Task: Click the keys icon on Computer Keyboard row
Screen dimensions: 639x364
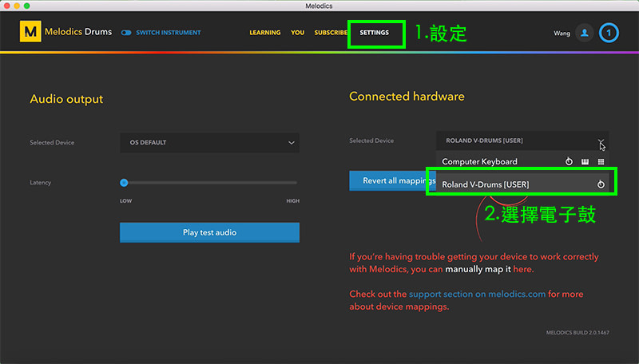Action: pos(585,161)
